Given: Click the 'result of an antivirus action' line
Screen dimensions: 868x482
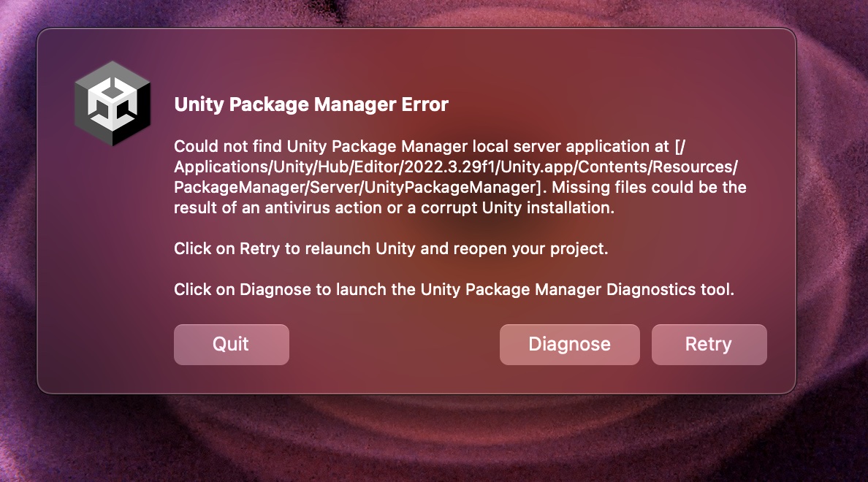Looking at the screenshot, I should pos(394,207).
